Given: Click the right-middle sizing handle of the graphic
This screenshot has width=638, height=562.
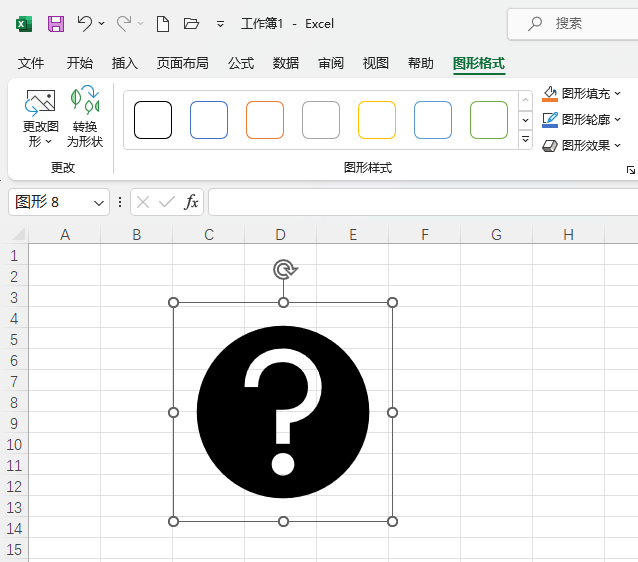Looking at the screenshot, I should [392, 412].
